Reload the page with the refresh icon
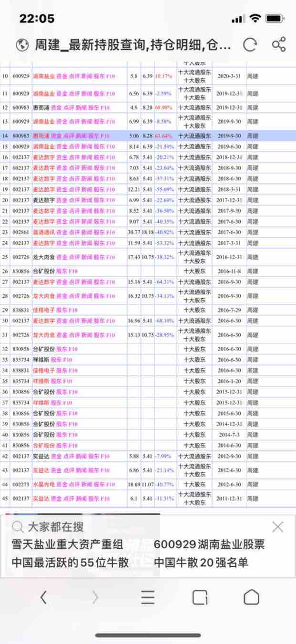 [250, 45]
